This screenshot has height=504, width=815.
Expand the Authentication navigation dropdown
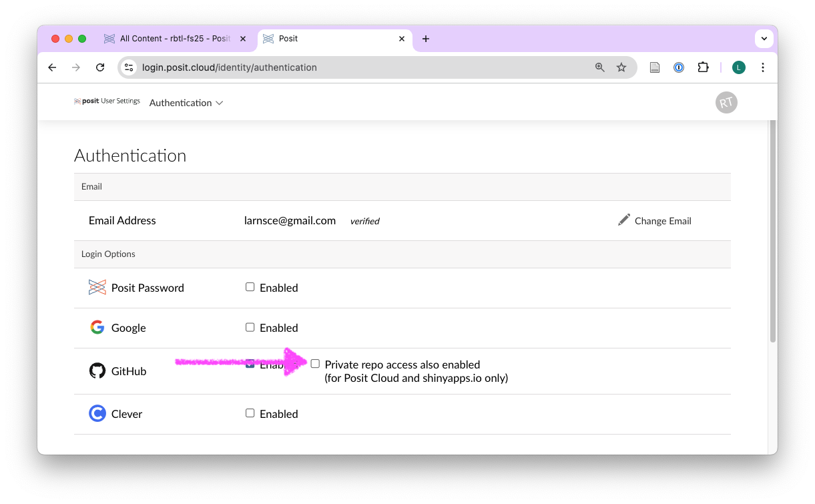coord(186,103)
